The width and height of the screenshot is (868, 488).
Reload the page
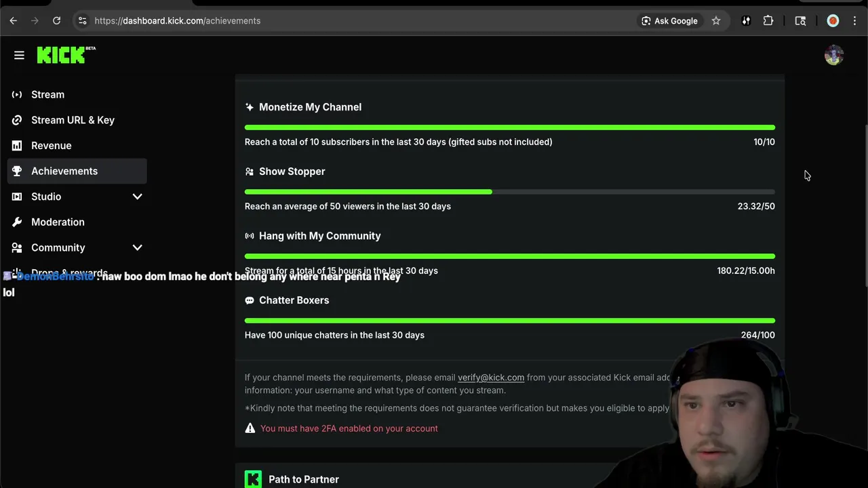click(x=57, y=21)
